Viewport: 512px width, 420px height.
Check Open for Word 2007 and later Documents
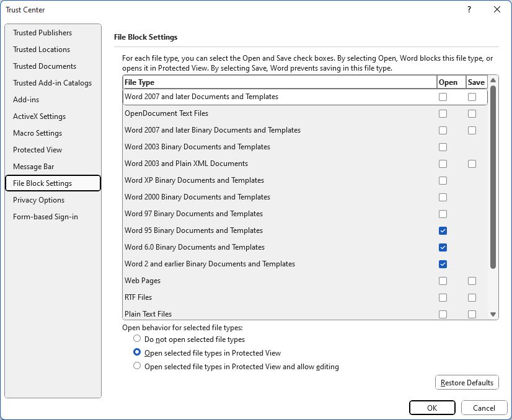pyautogui.click(x=443, y=97)
